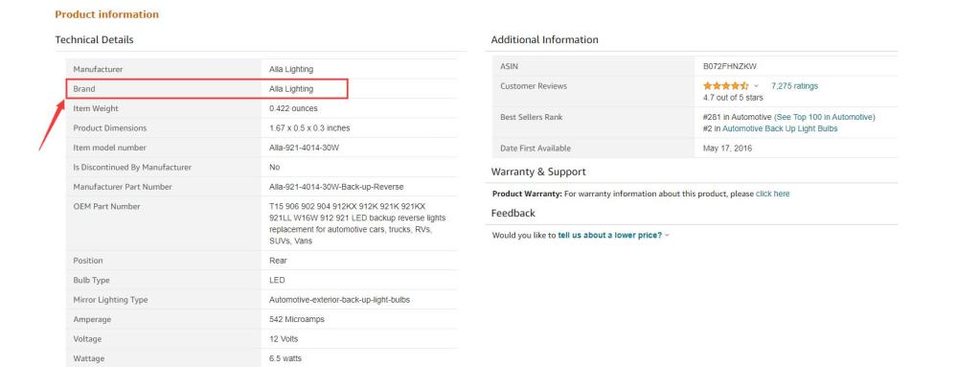Click the Is Discontinued By Manufacturer label
This screenshot has height=367, width=980.
tap(132, 167)
